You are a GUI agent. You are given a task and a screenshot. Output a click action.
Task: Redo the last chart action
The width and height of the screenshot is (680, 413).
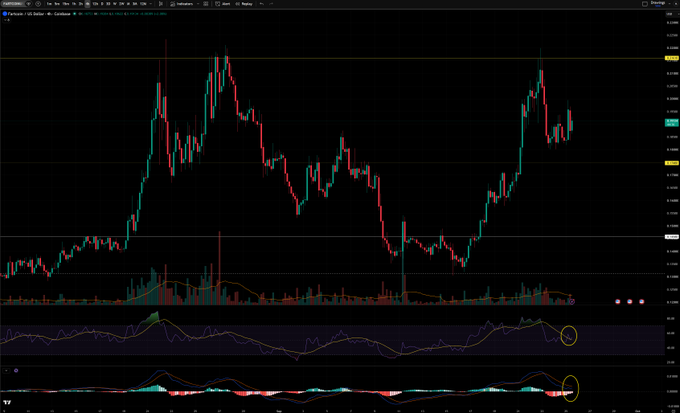271,3
